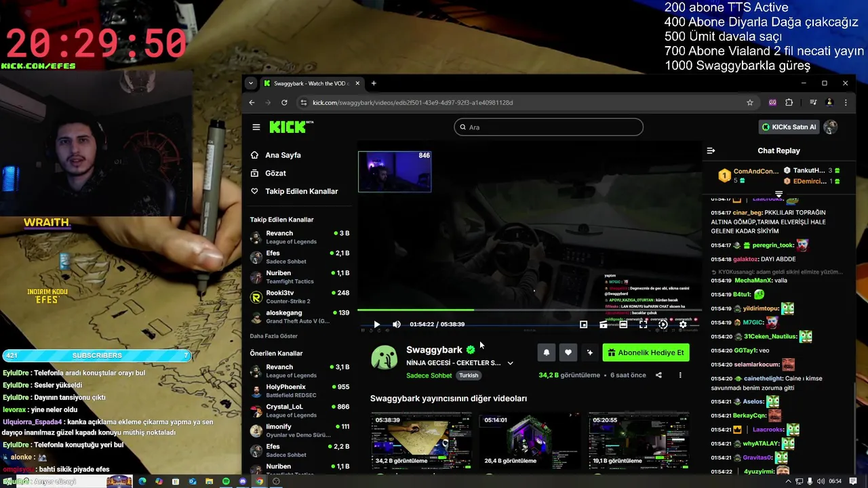Toggle theater mode in video player
868x488 pixels.
[623, 325]
